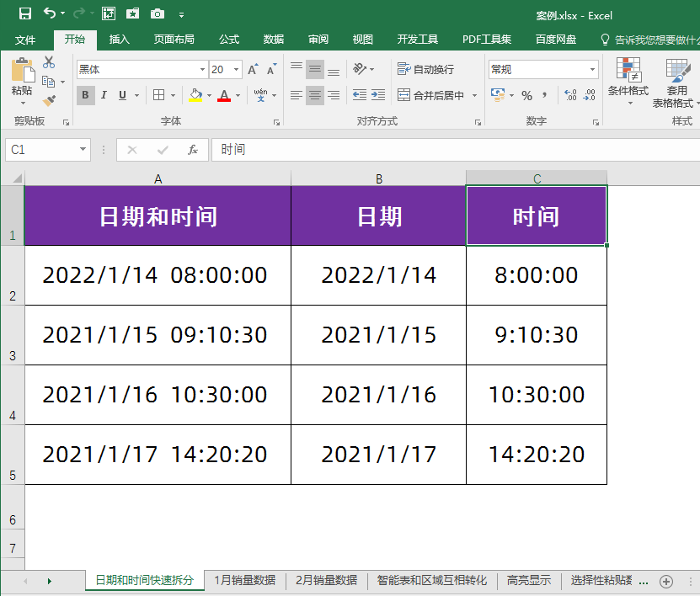Increase decimal places

pos(570,95)
